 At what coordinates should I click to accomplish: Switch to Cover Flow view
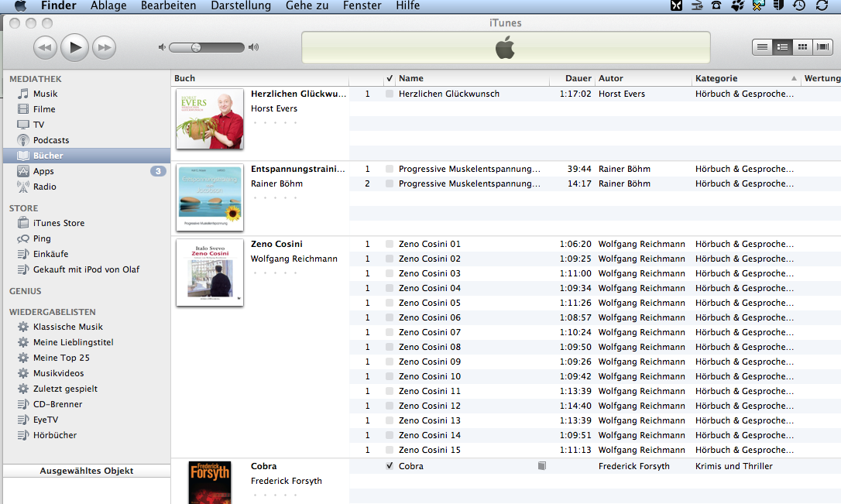click(822, 47)
